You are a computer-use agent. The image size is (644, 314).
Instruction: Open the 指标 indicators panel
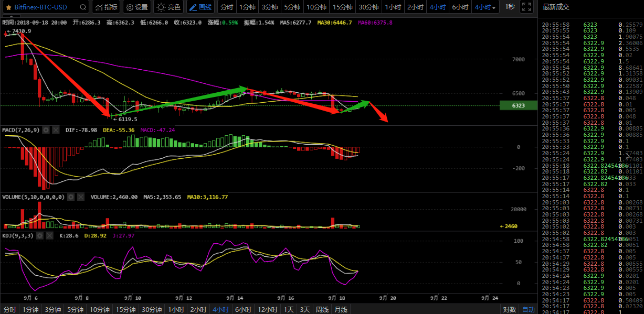click(105, 7)
